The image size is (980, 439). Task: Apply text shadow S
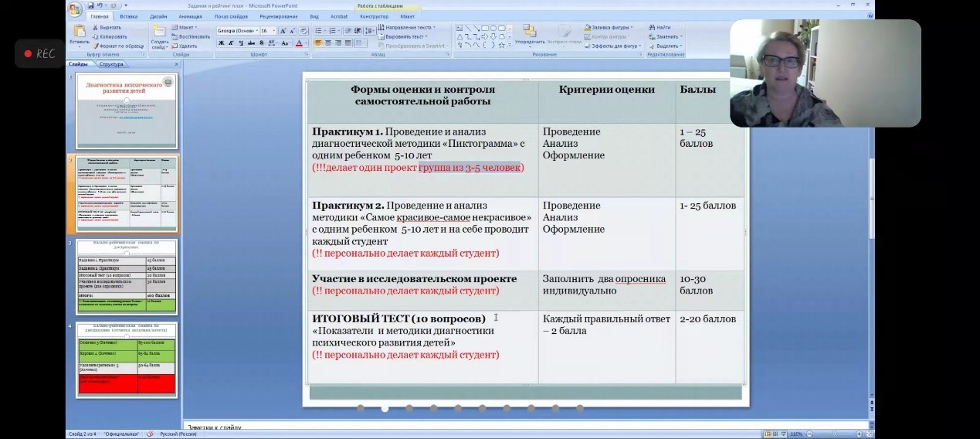261,43
